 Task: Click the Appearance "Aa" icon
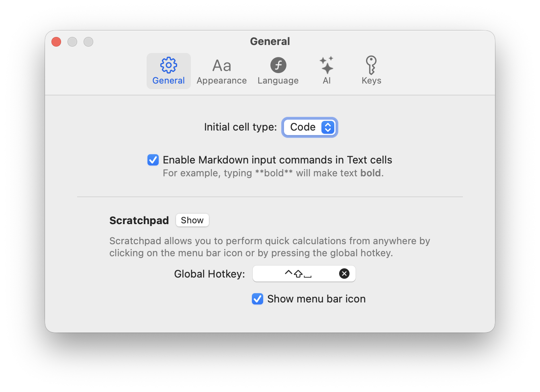[221, 65]
